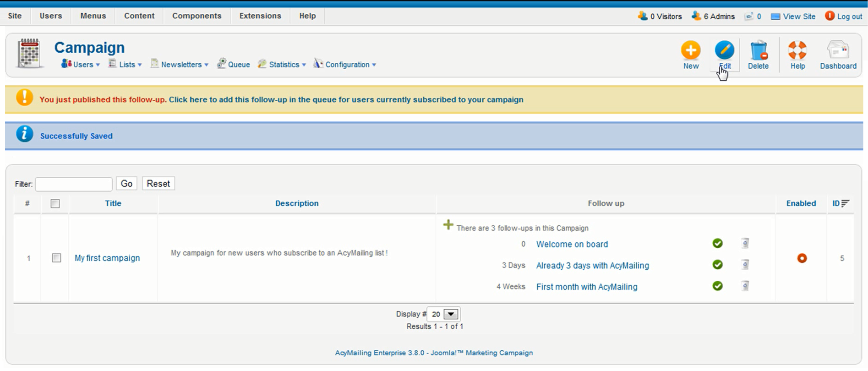The width and height of the screenshot is (868, 371).
Task: Add a follow-up with green plus icon
Action: [448, 225]
